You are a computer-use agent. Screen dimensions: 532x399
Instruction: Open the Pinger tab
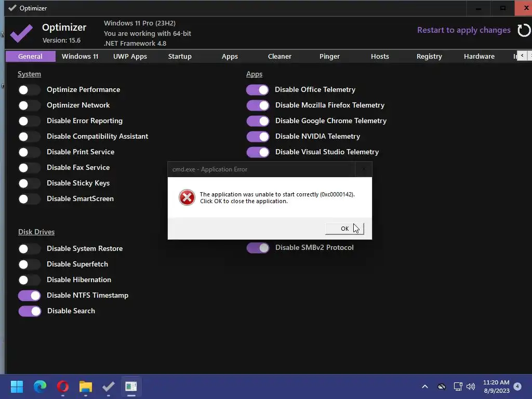(x=329, y=56)
